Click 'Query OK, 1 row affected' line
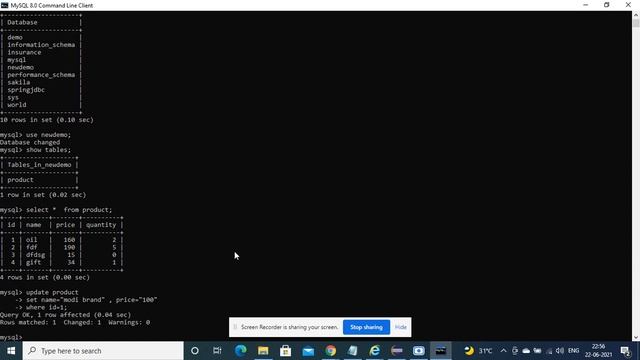The height and width of the screenshot is (360, 640). pos(65,315)
